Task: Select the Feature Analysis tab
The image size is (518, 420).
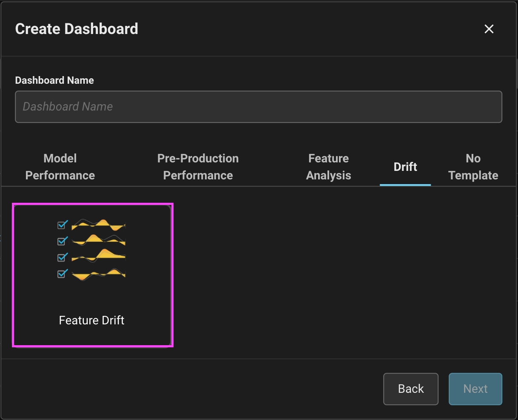Action: coord(328,167)
